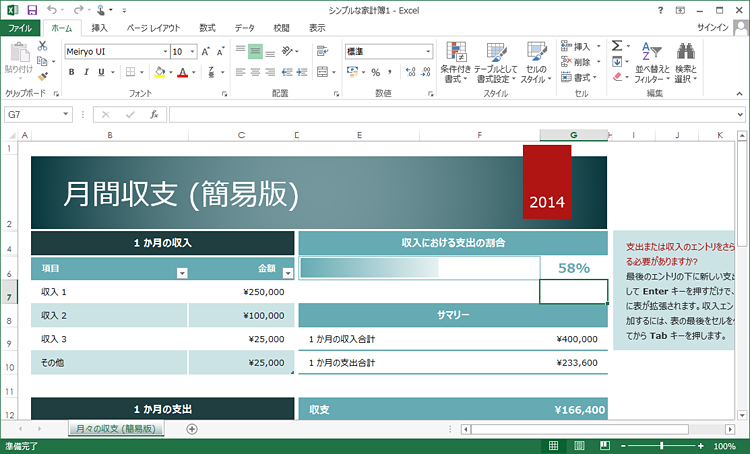Click the AutoSum sigma icon
The image size is (750, 454).
617,46
